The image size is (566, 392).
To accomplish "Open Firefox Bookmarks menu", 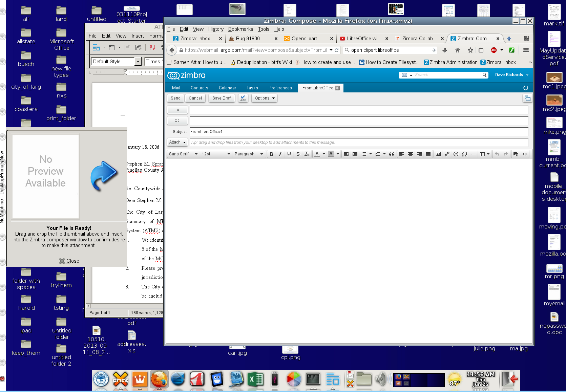I will (x=240, y=29).
